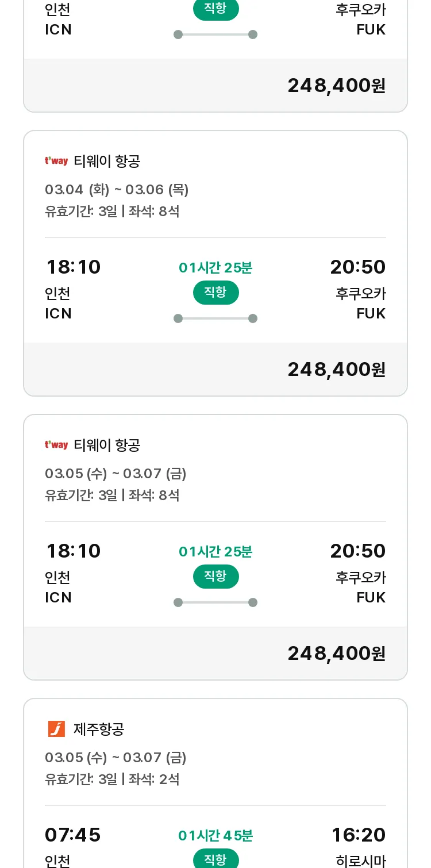Click the t'way logo on 03.05 flight card
The height and width of the screenshot is (868, 431).
tap(56, 445)
